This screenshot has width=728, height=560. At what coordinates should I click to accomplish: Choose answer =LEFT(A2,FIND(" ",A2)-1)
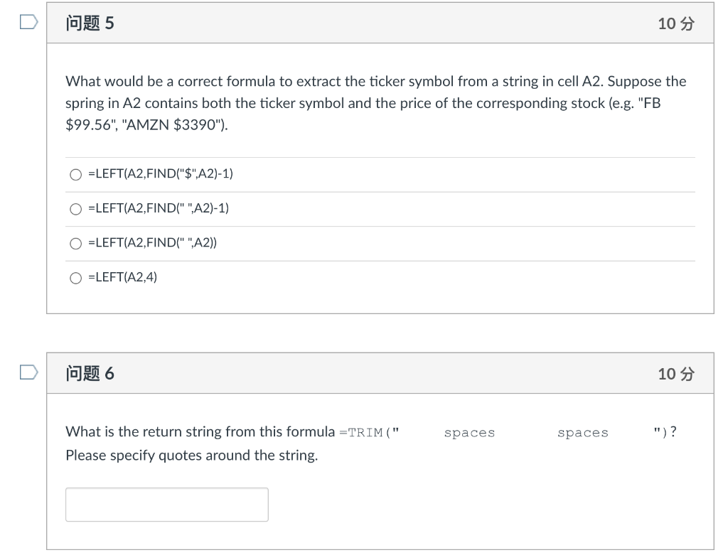[75, 209]
